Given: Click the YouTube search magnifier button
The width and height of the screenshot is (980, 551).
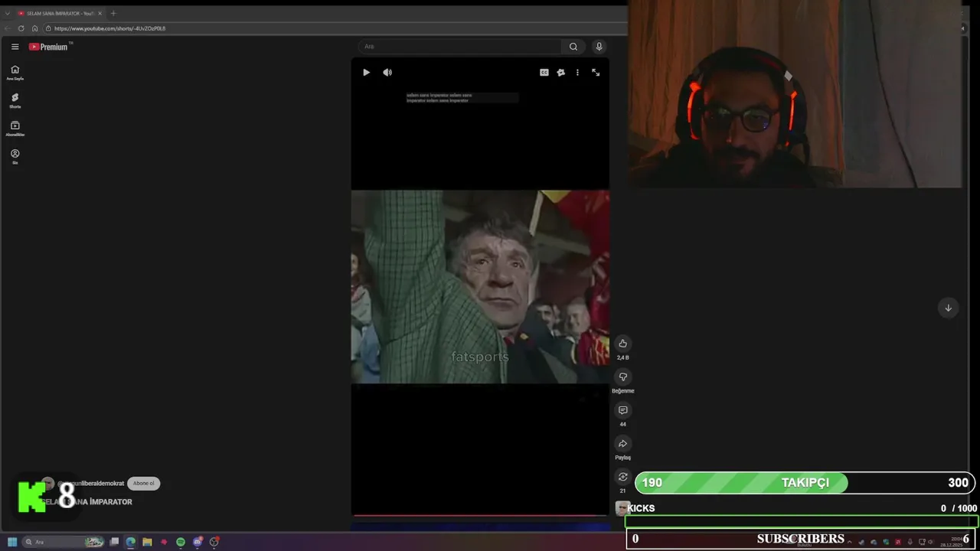Looking at the screenshot, I should [573, 47].
